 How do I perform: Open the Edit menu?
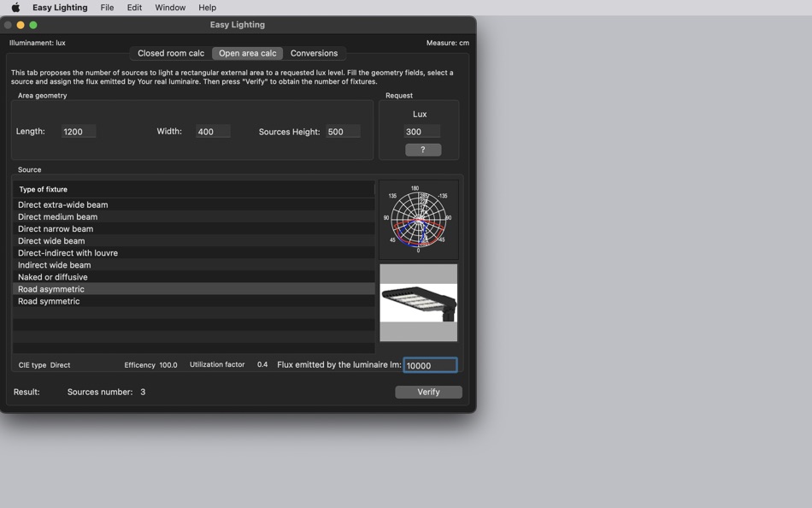pyautogui.click(x=134, y=7)
